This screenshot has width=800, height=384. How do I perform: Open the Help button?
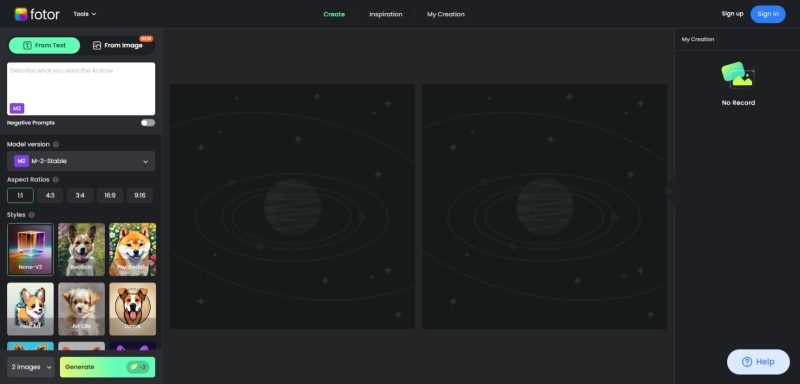[x=758, y=362]
